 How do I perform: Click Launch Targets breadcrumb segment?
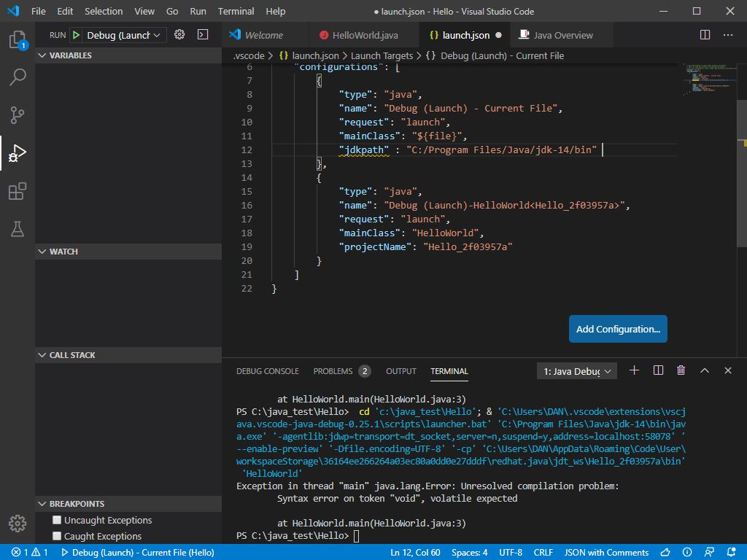pos(382,55)
